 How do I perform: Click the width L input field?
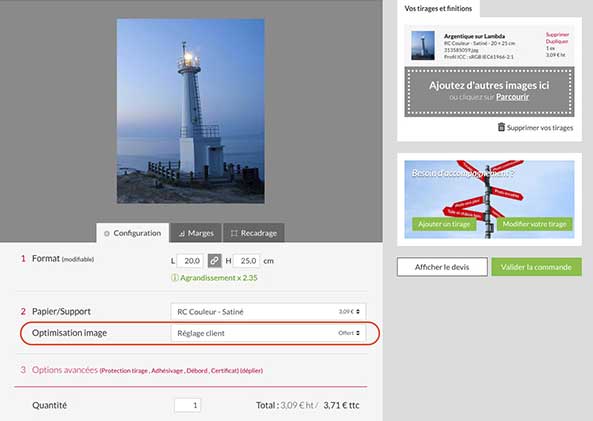point(190,261)
